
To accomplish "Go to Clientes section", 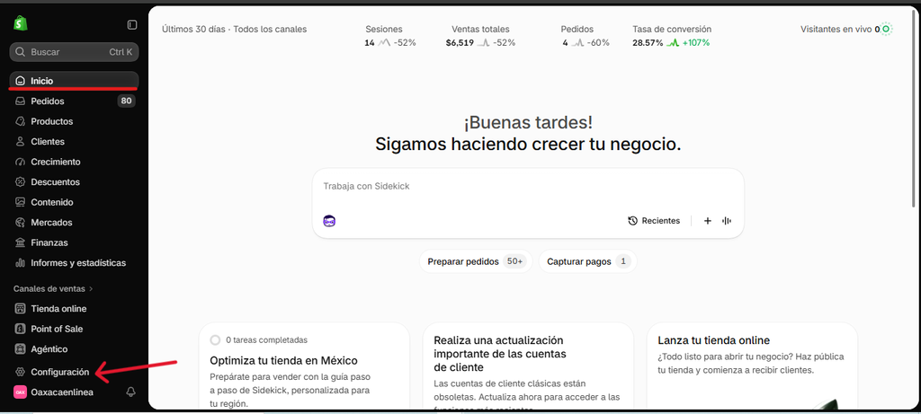I will pyautogui.click(x=74, y=142).
